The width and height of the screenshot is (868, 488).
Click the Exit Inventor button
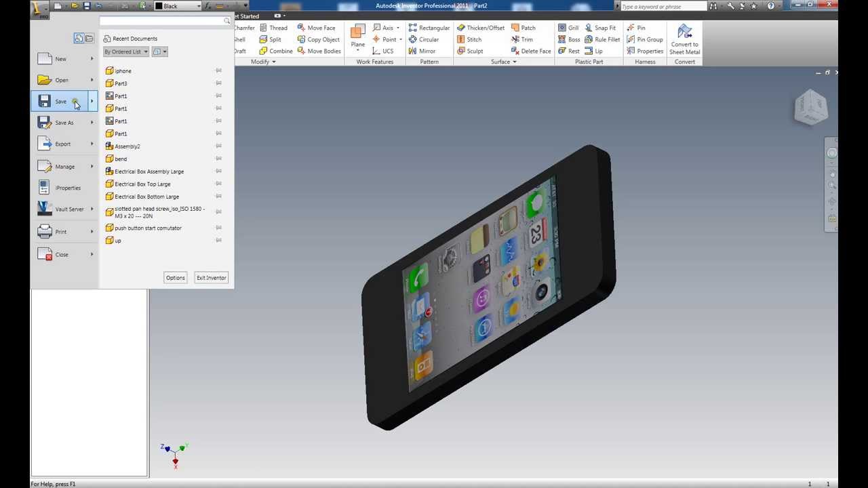coord(211,278)
